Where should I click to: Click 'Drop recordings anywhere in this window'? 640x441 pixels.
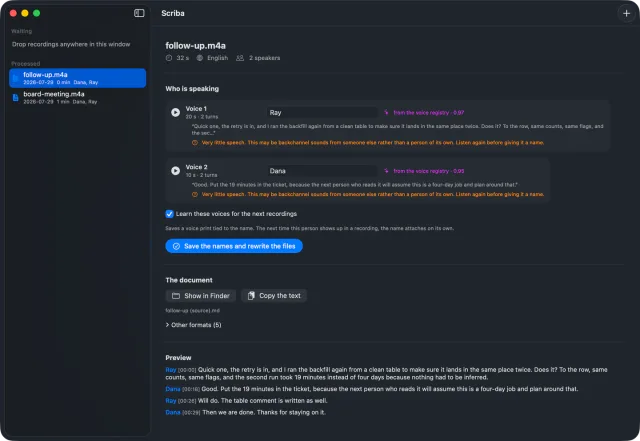[x=71, y=44]
